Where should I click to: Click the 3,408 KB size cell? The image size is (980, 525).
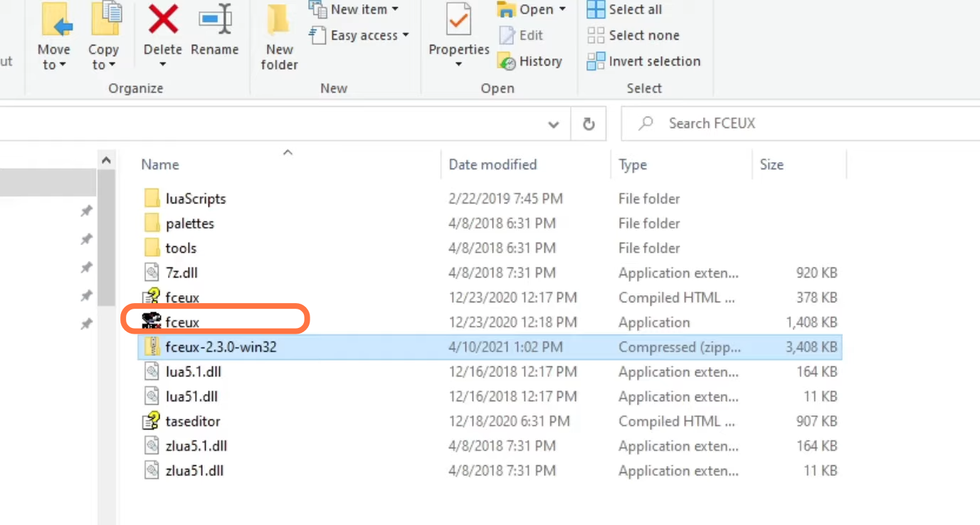(811, 347)
